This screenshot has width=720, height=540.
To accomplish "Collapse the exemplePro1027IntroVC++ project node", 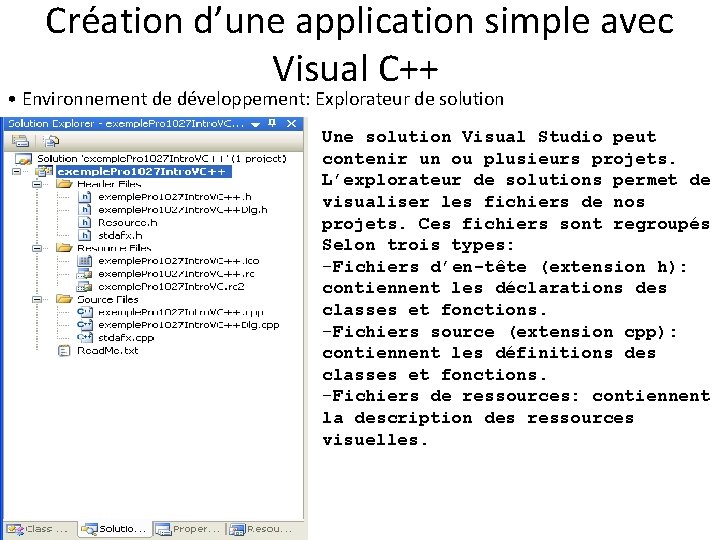I will [17, 171].
